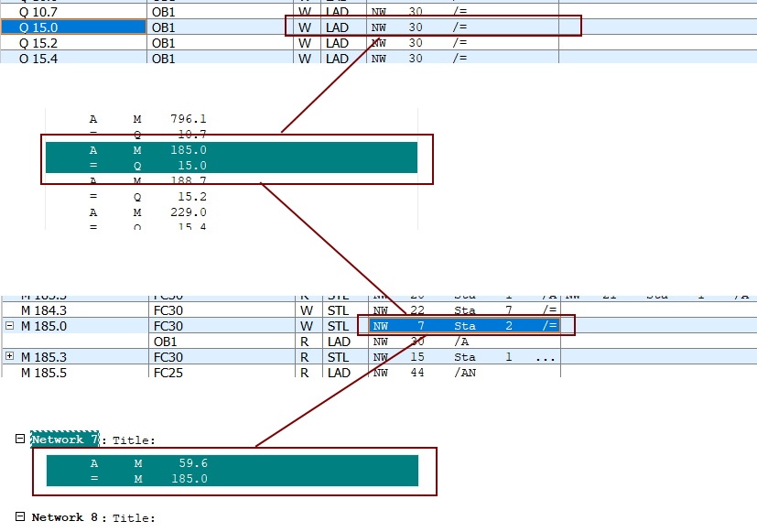Click the = M 185.0 assignment line

233,478
